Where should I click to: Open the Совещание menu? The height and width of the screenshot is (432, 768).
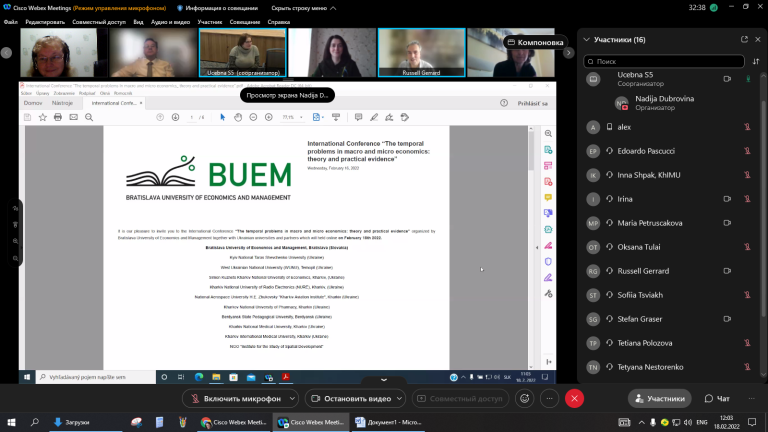245,22
